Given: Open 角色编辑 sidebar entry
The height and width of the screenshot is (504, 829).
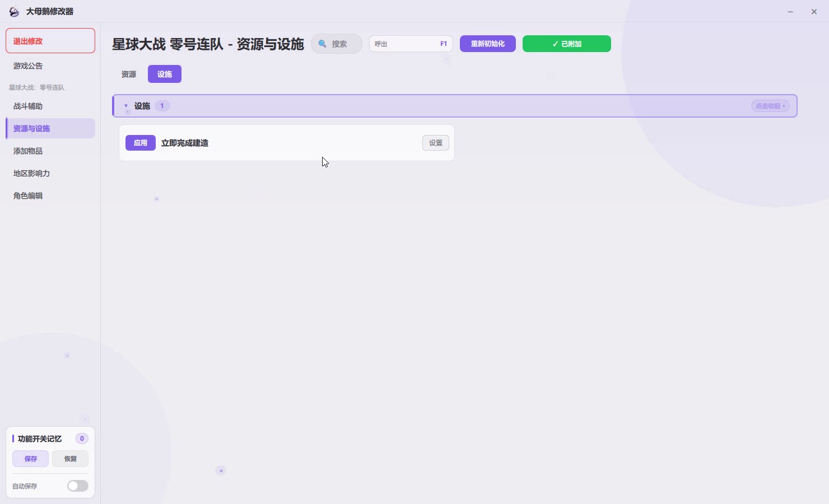Looking at the screenshot, I should (x=50, y=196).
